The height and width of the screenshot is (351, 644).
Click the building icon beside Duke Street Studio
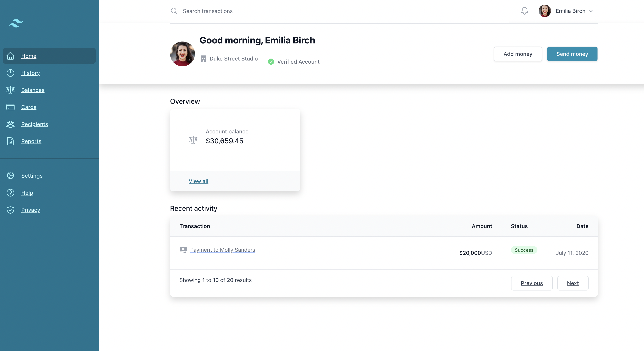203,59
